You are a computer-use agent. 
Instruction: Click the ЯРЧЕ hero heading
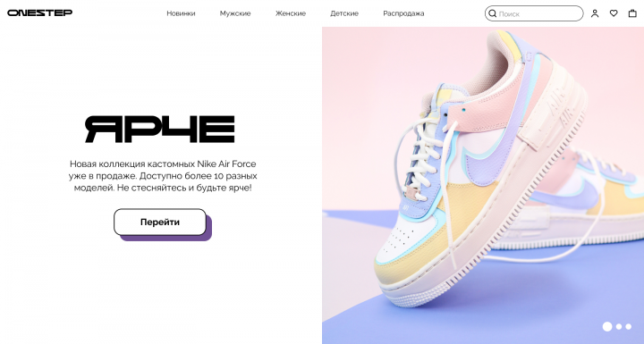click(160, 130)
